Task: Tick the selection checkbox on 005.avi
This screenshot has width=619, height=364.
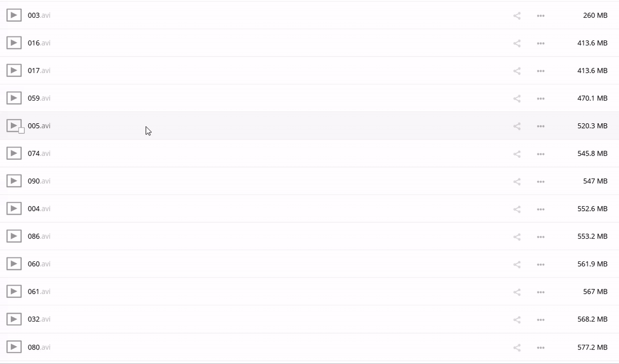Action: coord(21,130)
